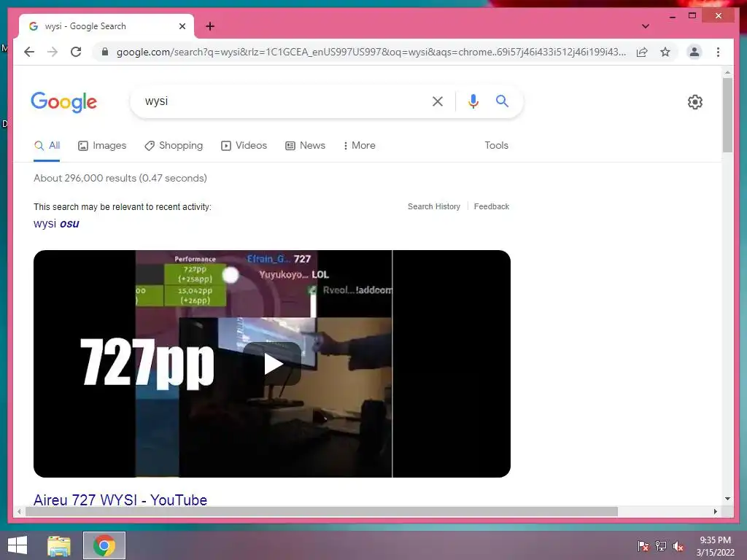Click the scroll down arrow
This screenshot has height=560, width=747.
pyautogui.click(x=727, y=499)
